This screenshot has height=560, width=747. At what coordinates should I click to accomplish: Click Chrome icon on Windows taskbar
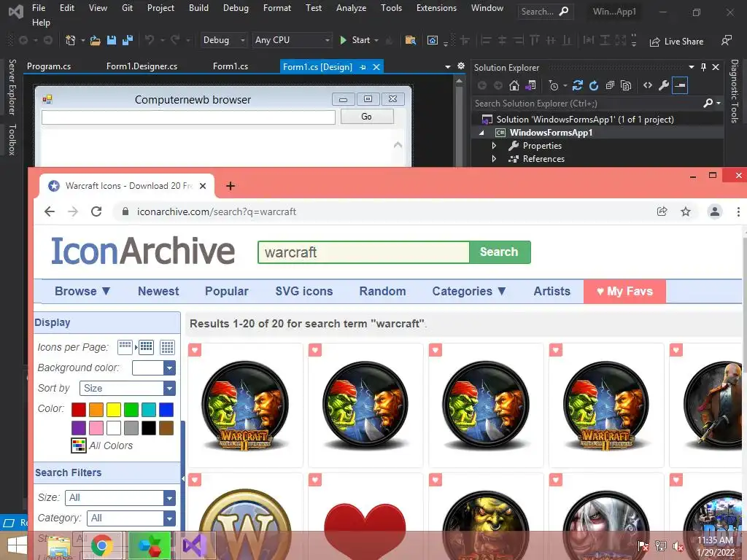pyautogui.click(x=101, y=545)
